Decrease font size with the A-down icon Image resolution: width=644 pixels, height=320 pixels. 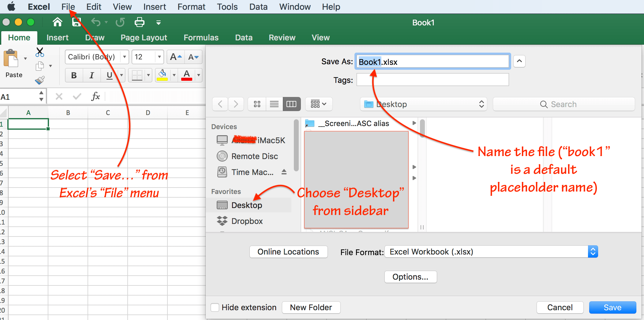click(x=193, y=57)
